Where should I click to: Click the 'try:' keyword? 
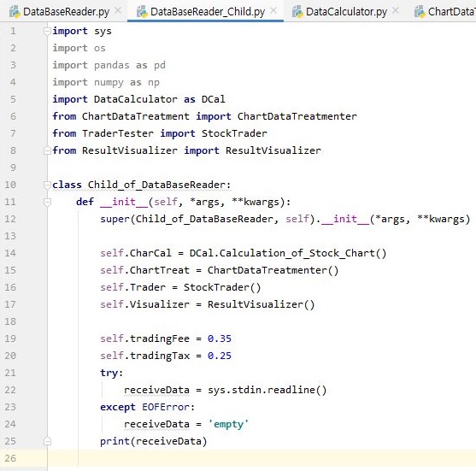click(111, 373)
